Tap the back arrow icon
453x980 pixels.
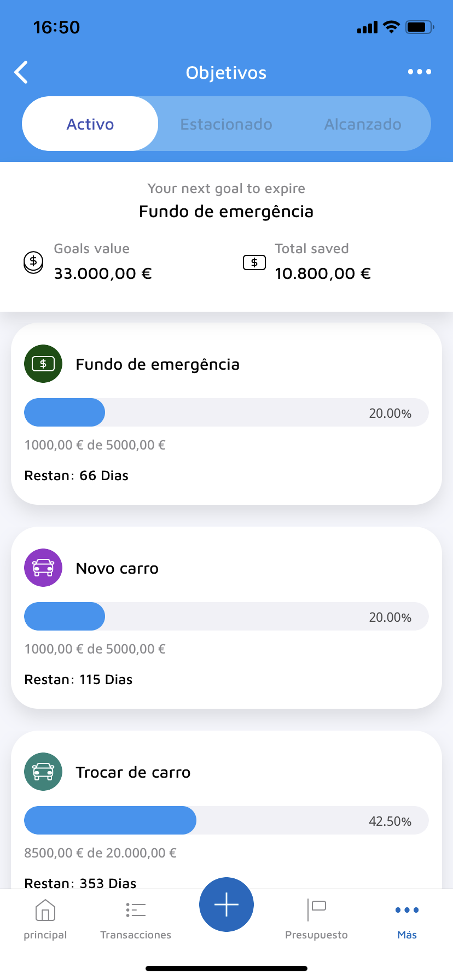(x=21, y=72)
